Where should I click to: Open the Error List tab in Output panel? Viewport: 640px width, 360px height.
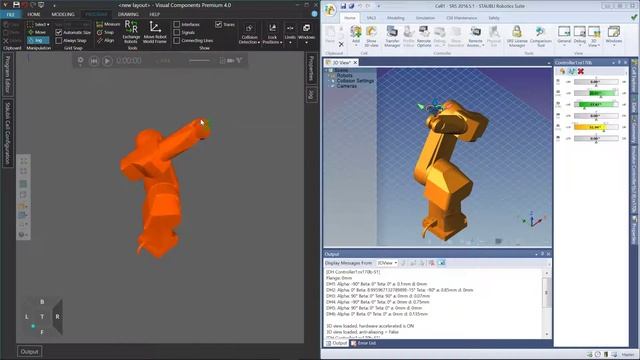tap(363, 343)
